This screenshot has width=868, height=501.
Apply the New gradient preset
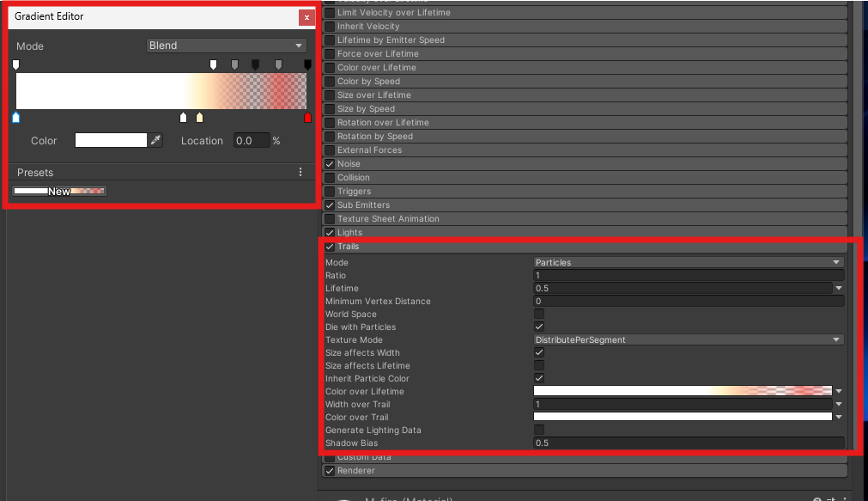pyautogui.click(x=59, y=192)
